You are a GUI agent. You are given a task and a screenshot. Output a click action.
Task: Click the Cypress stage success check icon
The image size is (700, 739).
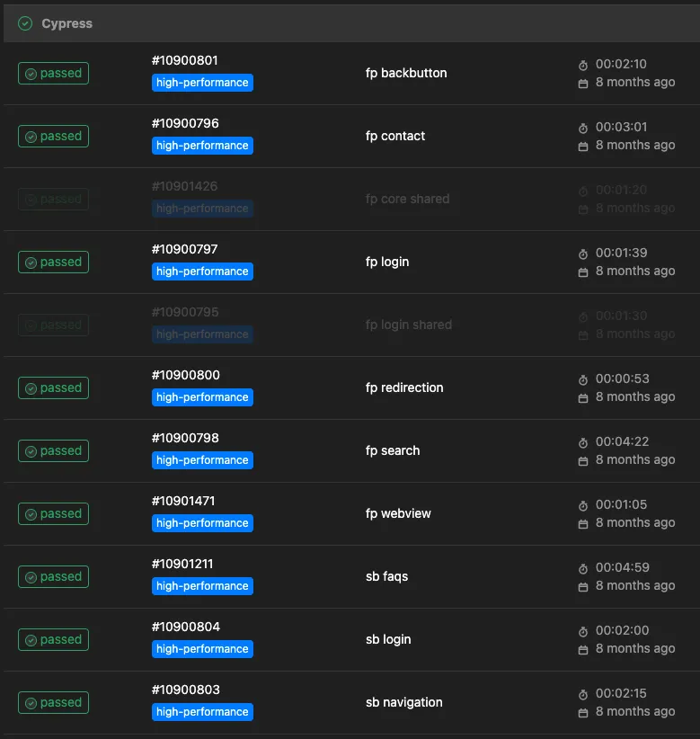(25, 23)
